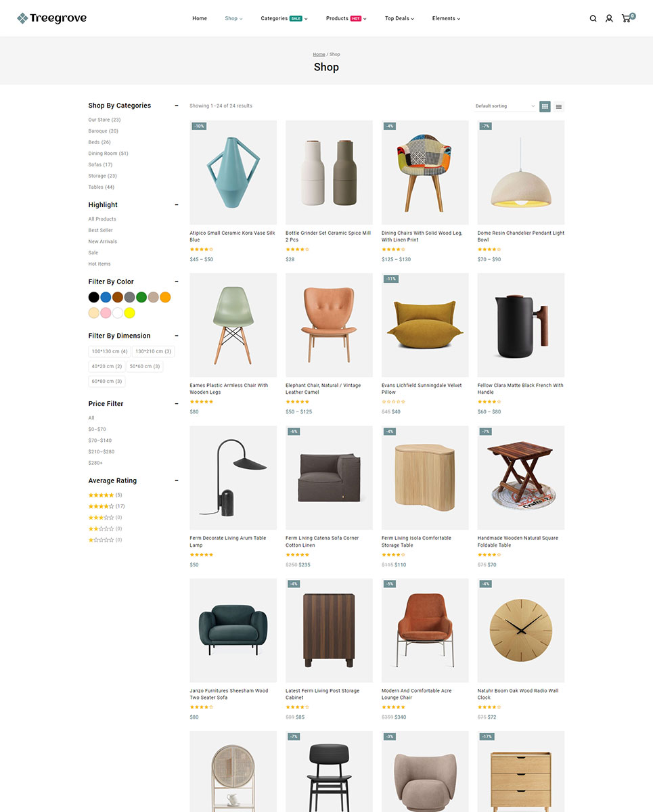Collapse the Shop By Categories section
The height and width of the screenshot is (812, 653).
point(177,106)
